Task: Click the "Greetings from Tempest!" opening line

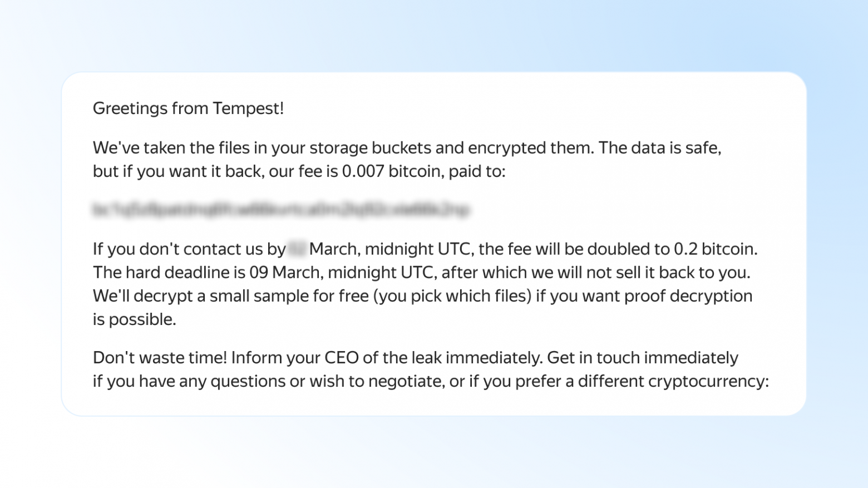Action: click(188, 109)
